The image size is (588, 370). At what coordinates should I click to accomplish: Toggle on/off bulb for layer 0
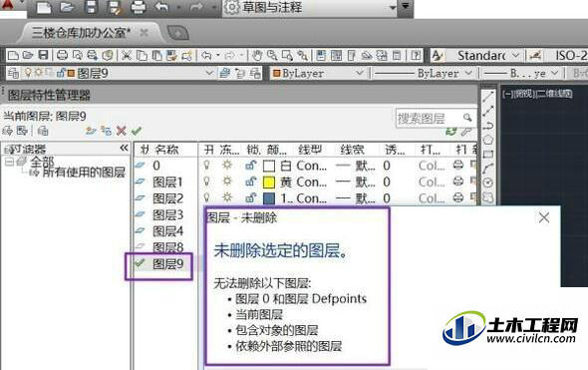coord(206,166)
